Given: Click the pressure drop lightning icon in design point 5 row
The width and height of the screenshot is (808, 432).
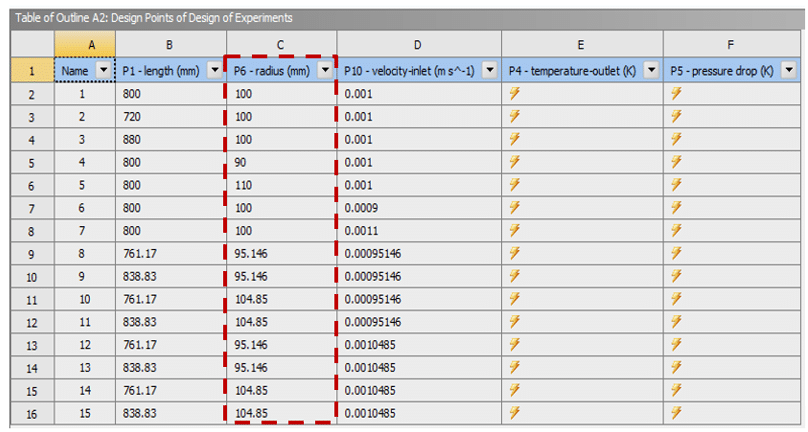Looking at the screenshot, I should (676, 185).
